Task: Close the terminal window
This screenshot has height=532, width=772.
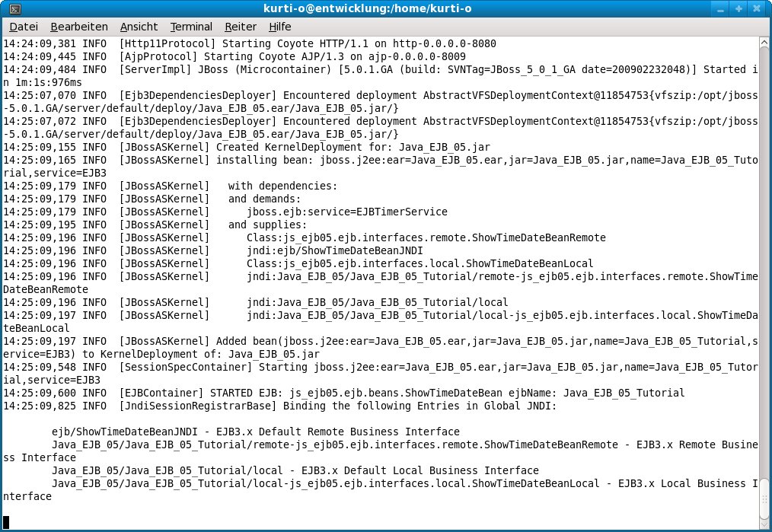Action: [x=758, y=9]
